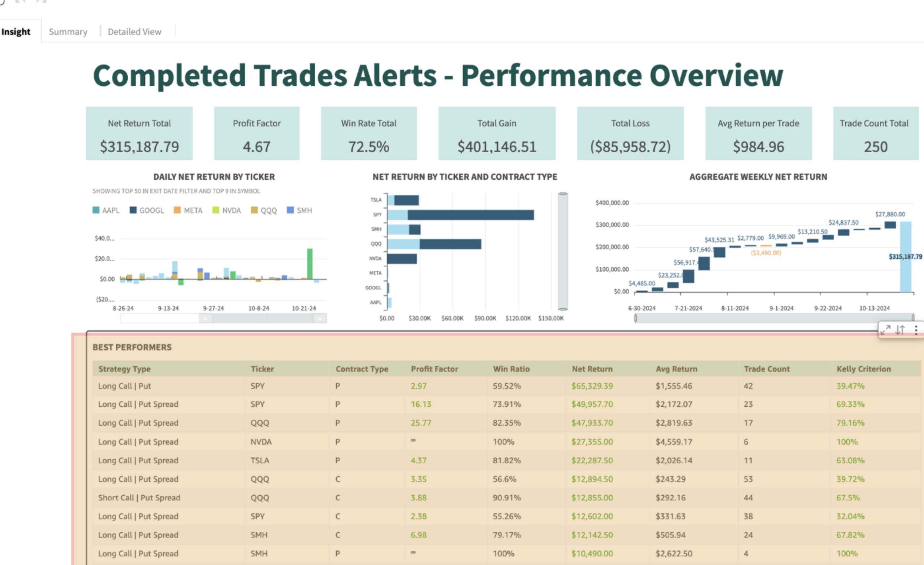Click META legend swatch

point(177,210)
